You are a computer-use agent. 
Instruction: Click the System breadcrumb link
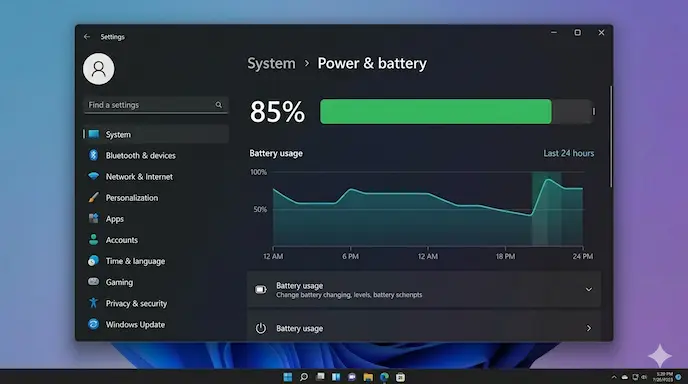(271, 64)
